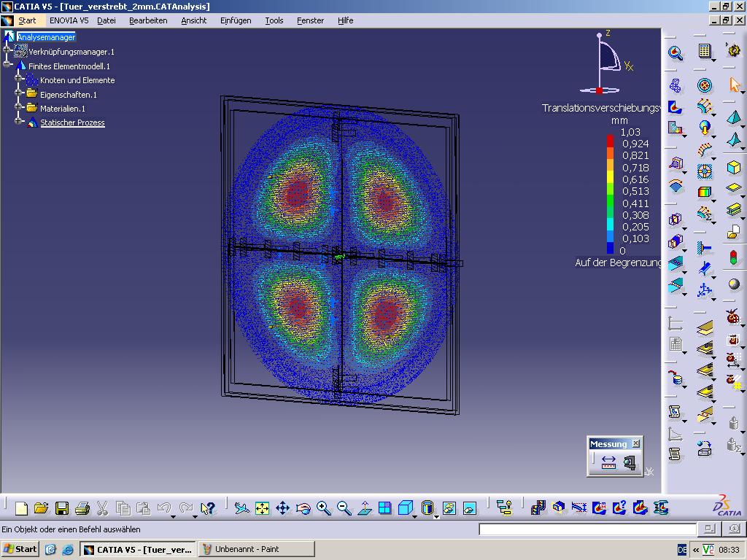
Task: Click the Swap visible space icon
Action: 470,508
